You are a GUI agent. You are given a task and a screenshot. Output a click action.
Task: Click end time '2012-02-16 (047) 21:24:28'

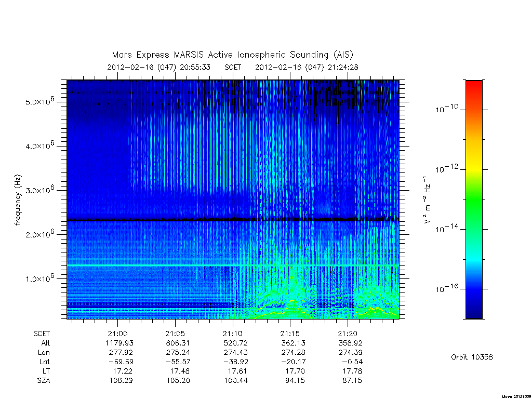tap(307, 67)
